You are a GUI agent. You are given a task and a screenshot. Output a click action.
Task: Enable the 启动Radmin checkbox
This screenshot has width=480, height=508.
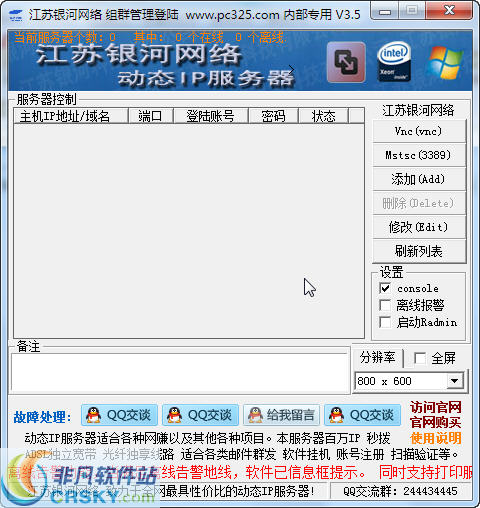pyautogui.click(x=385, y=322)
